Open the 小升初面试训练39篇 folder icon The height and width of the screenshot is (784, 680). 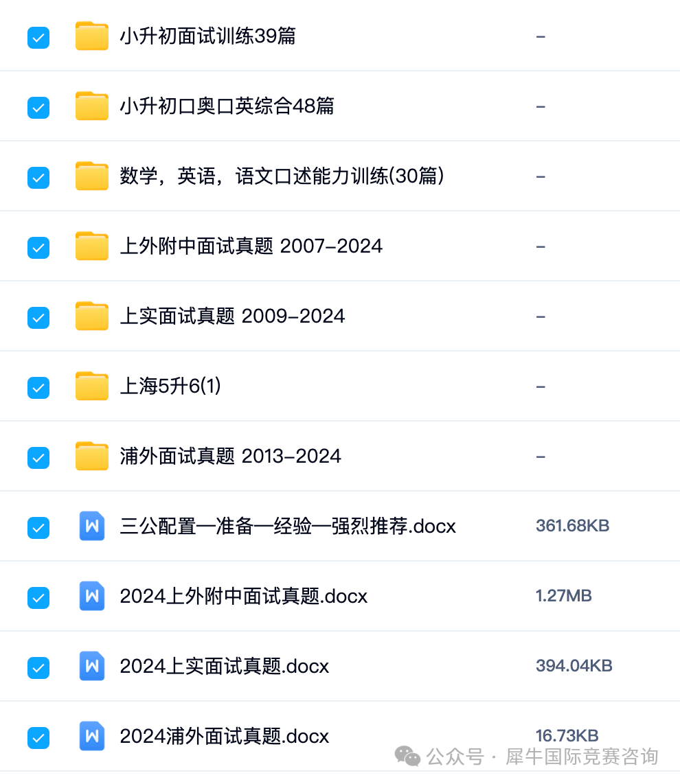click(91, 36)
